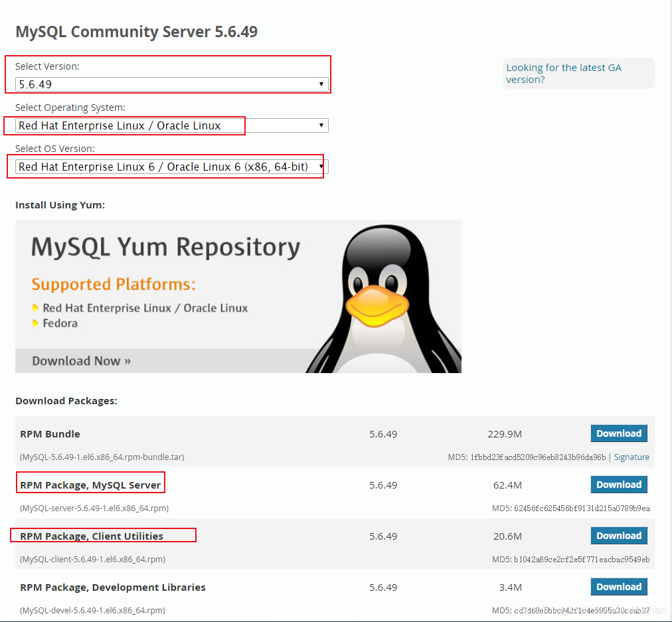
Task: Click the 'MySQL Community Server 5.6.49' heading
Action: pos(137,32)
